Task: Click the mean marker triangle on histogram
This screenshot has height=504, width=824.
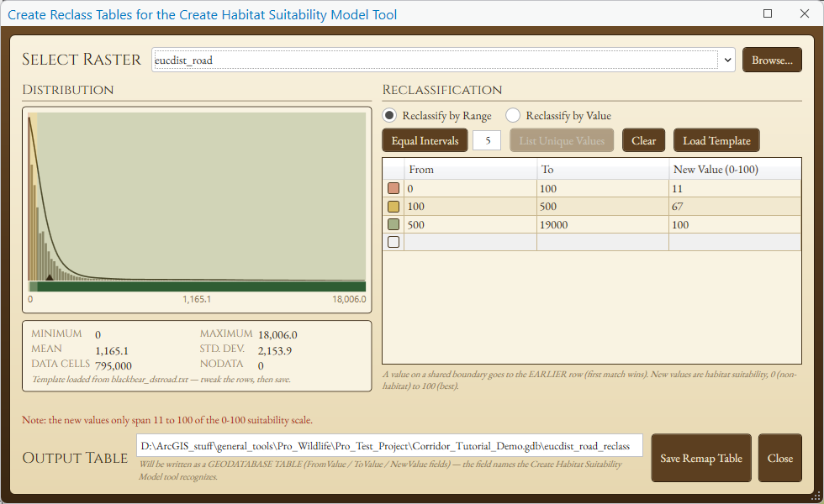Action: click(50, 278)
